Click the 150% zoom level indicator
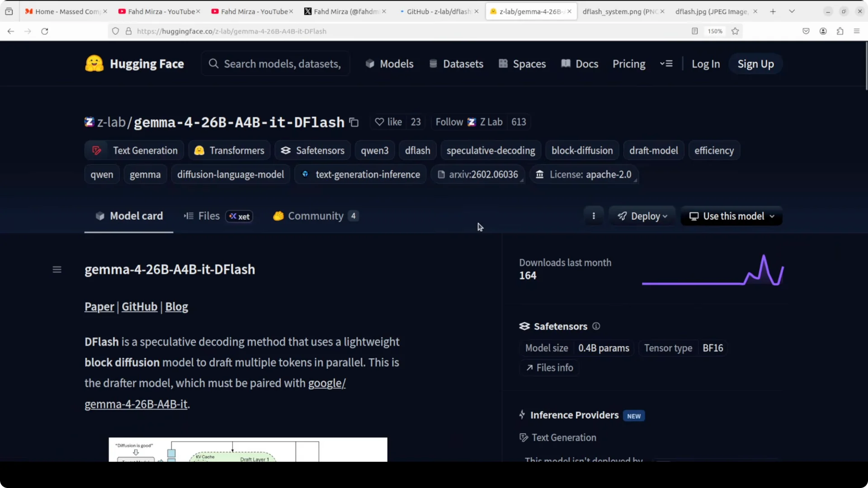Image resolution: width=868 pixels, height=488 pixels. coord(715,31)
